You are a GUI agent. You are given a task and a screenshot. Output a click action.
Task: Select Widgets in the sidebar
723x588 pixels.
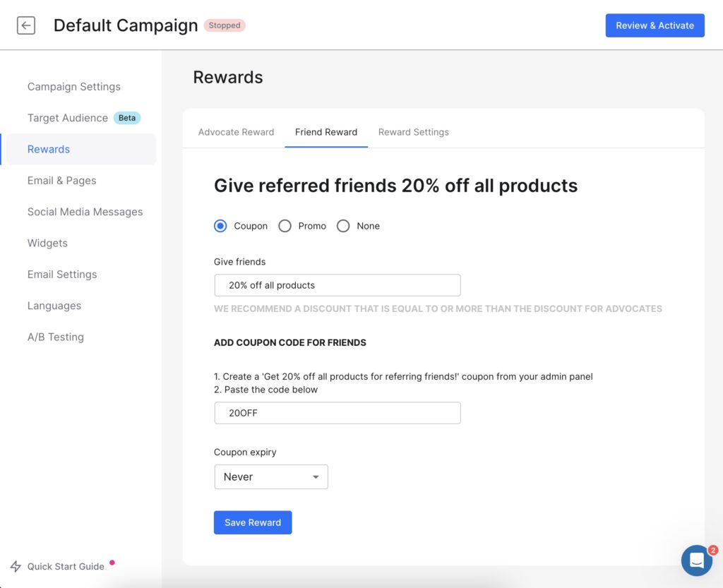47,243
